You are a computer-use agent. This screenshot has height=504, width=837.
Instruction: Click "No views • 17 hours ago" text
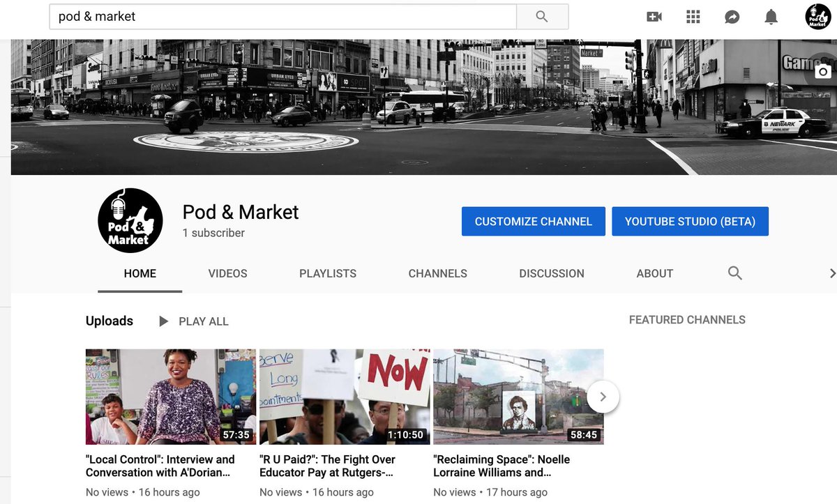coord(490,492)
